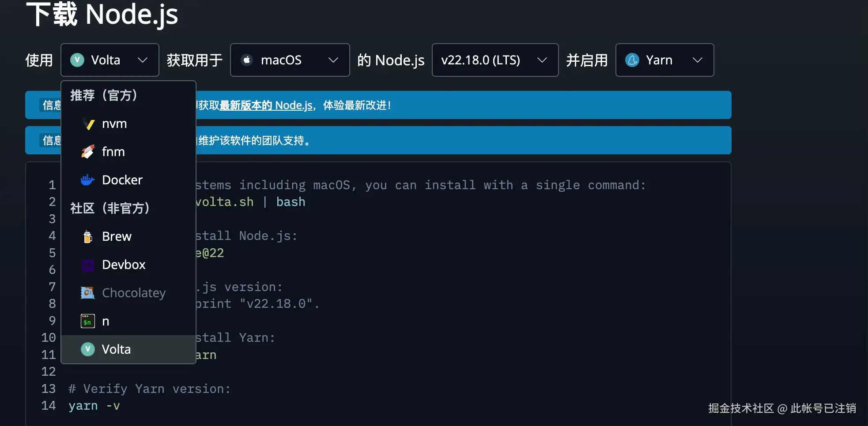868x426 pixels.
Task: Click the nvm icon under 推荐（官方）
Action: (x=88, y=123)
